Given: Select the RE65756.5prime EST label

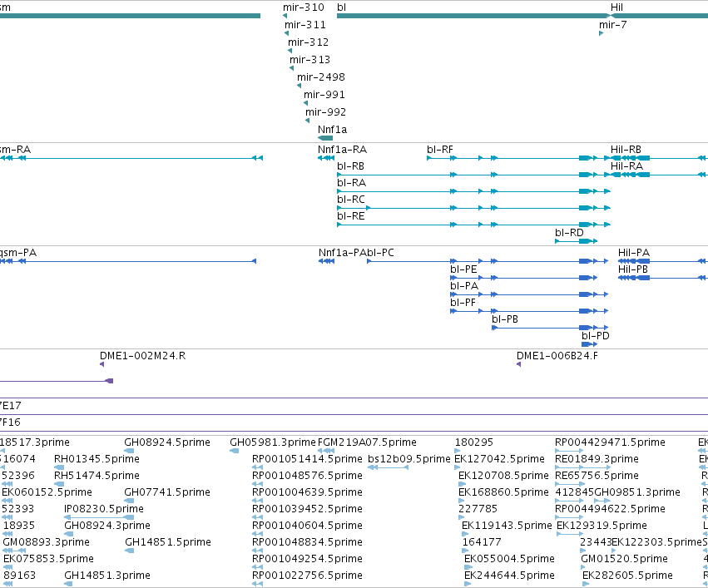Looking at the screenshot, I should (x=597, y=476).
